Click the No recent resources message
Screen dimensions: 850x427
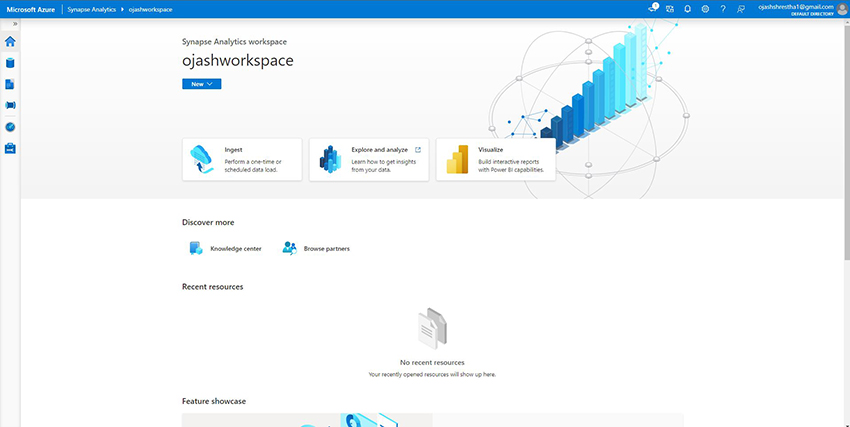point(432,363)
